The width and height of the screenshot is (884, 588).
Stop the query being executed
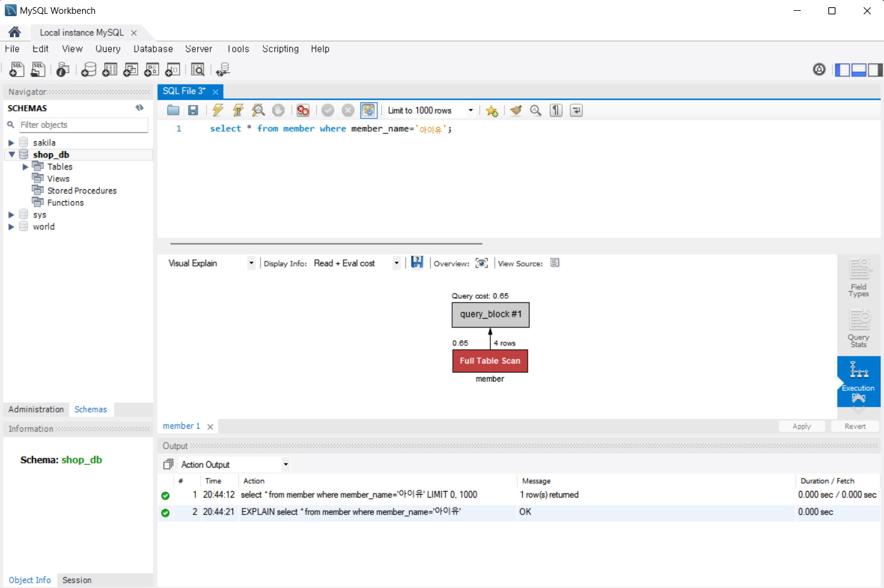pos(278,110)
